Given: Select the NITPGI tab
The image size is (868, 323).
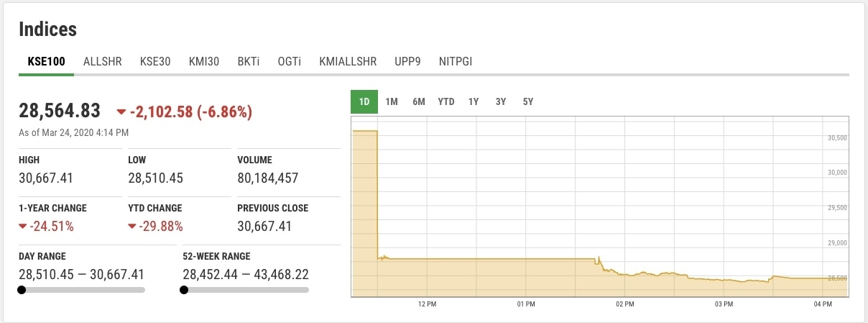Looking at the screenshot, I should (x=456, y=61).
